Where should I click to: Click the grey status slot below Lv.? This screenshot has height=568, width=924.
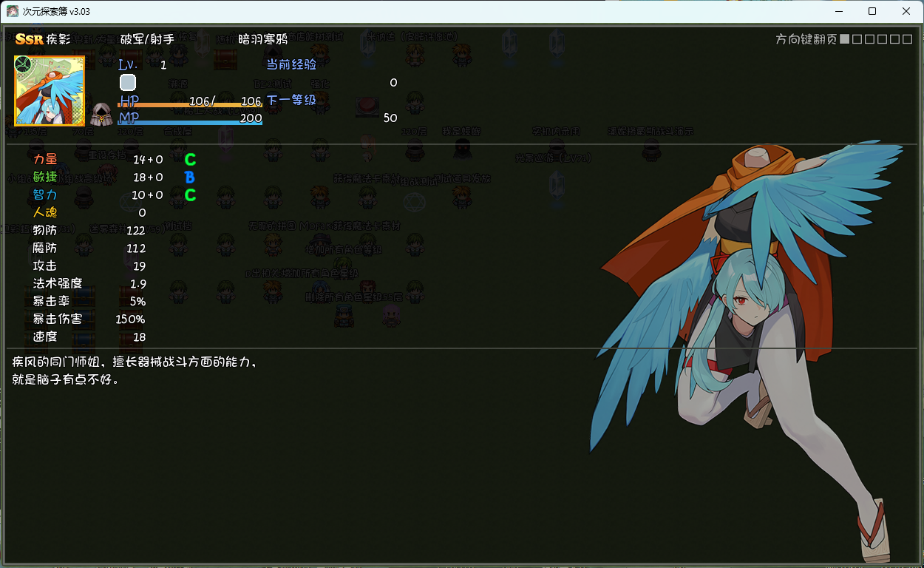click(128, 82)
